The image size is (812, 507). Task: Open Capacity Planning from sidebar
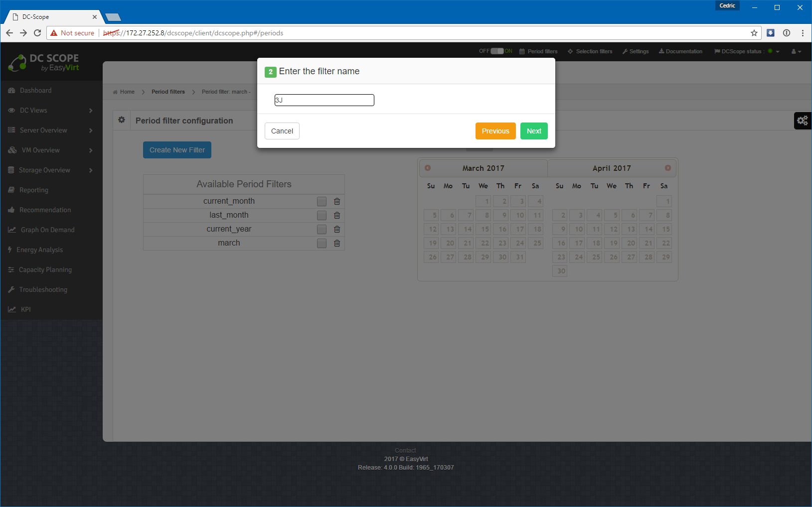45,270
